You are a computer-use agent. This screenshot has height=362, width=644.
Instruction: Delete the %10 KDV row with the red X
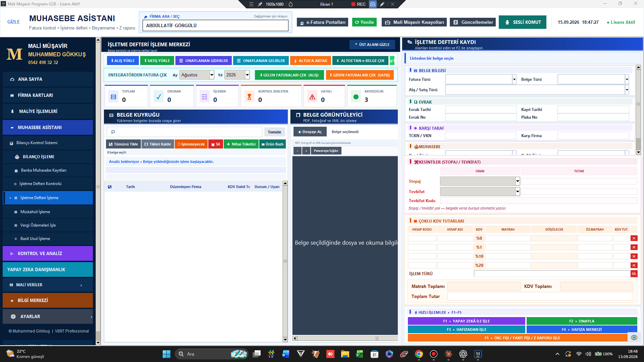634,256
